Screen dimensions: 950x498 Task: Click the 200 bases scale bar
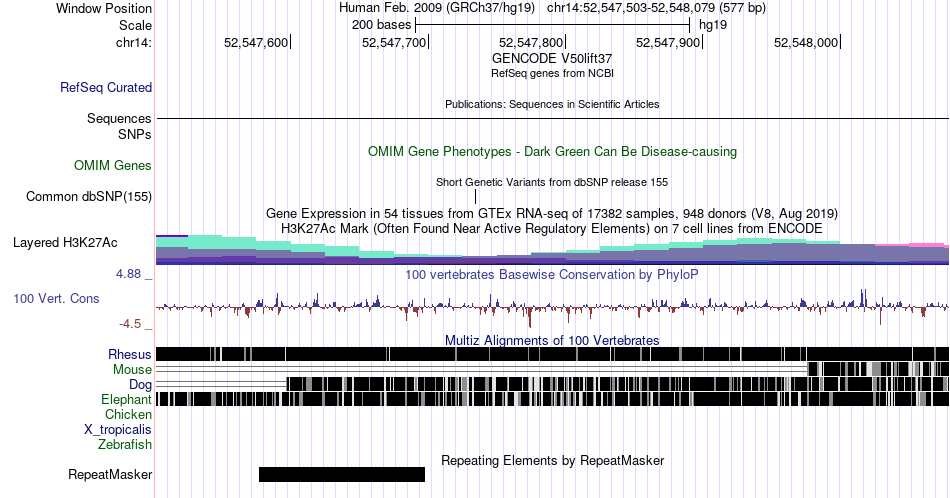(x=553, y=25)
